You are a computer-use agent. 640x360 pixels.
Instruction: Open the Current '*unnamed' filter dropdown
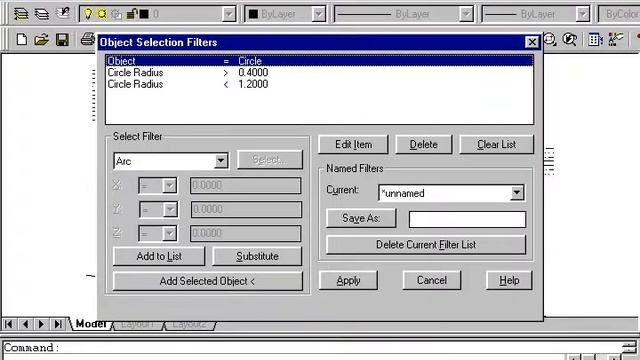(x=517, y=193)
